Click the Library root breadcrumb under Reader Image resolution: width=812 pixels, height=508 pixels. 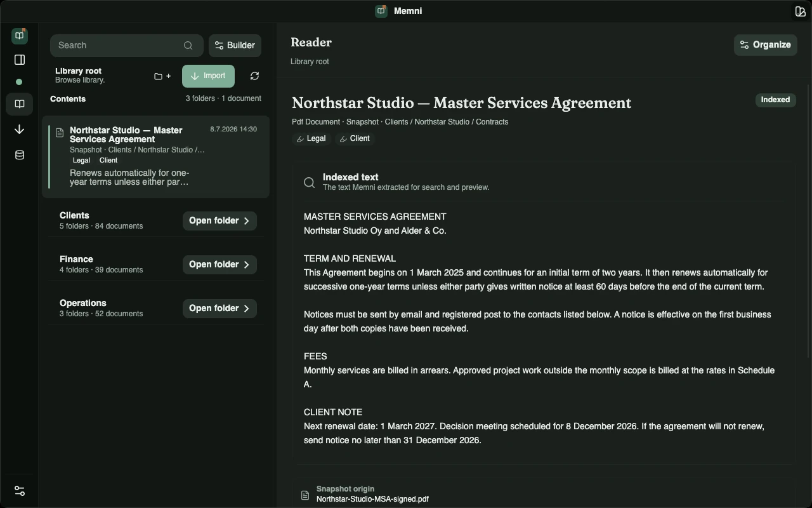click(x=310, y=62)
